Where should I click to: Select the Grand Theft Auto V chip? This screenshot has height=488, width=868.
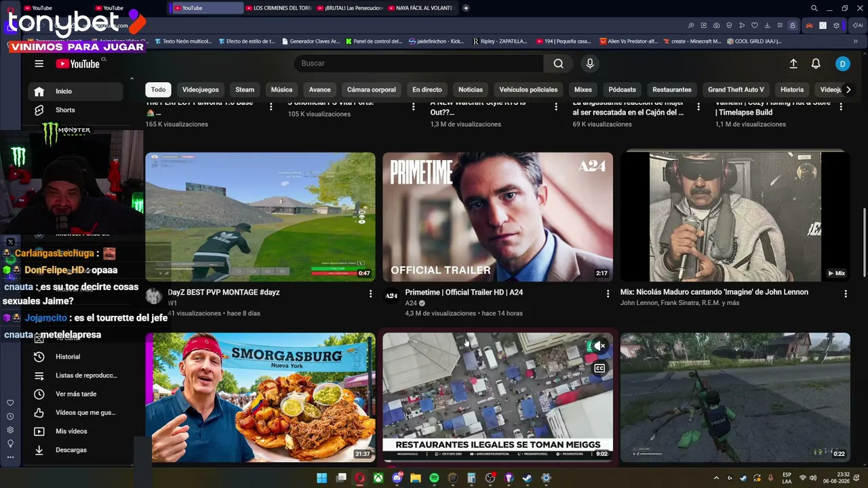pos(736,89)
